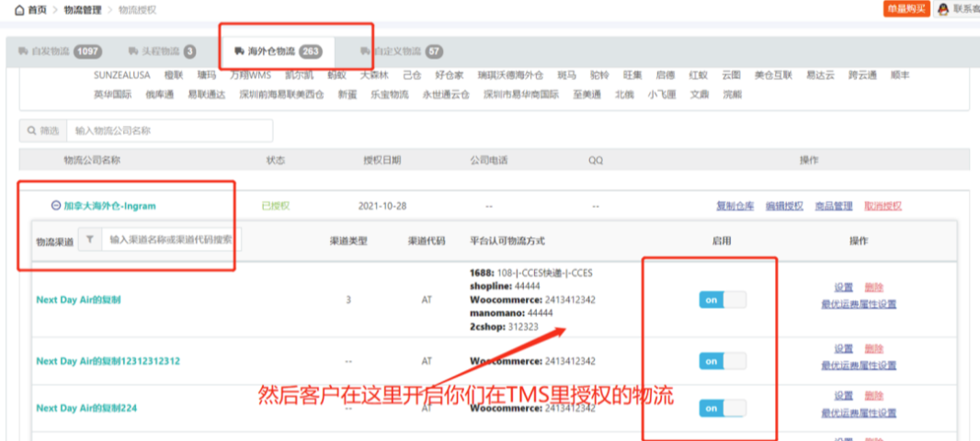Viewport: 980px width, 441px height.
Task: Select 好仓家 logistics provider
Action: pyautogui.click(x=450, y=75)
